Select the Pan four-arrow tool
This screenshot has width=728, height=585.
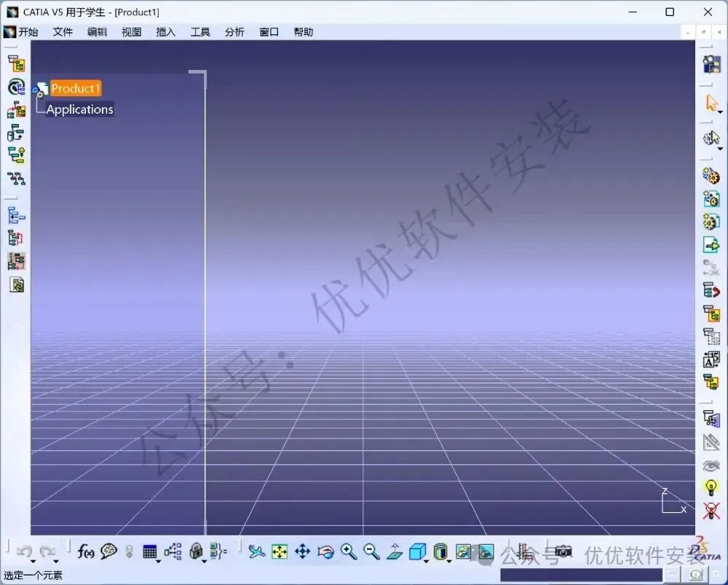click(x=302, y=551)
